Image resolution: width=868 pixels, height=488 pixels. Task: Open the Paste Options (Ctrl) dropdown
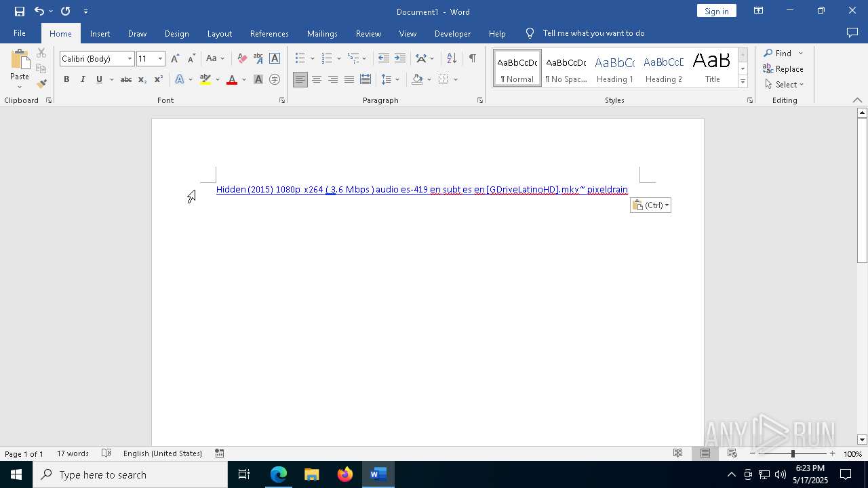pyautogui.click(x=650, y=205)
